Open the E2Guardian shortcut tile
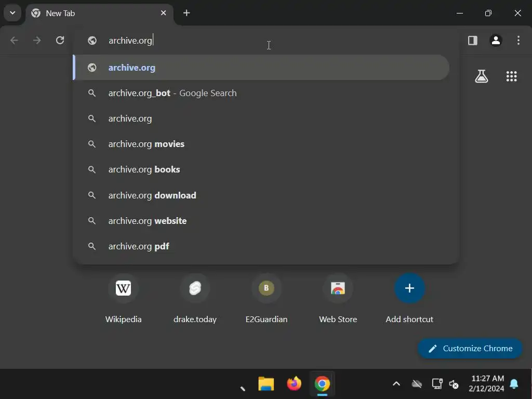This screenshot has height=399, width=532. click(267, 299)
